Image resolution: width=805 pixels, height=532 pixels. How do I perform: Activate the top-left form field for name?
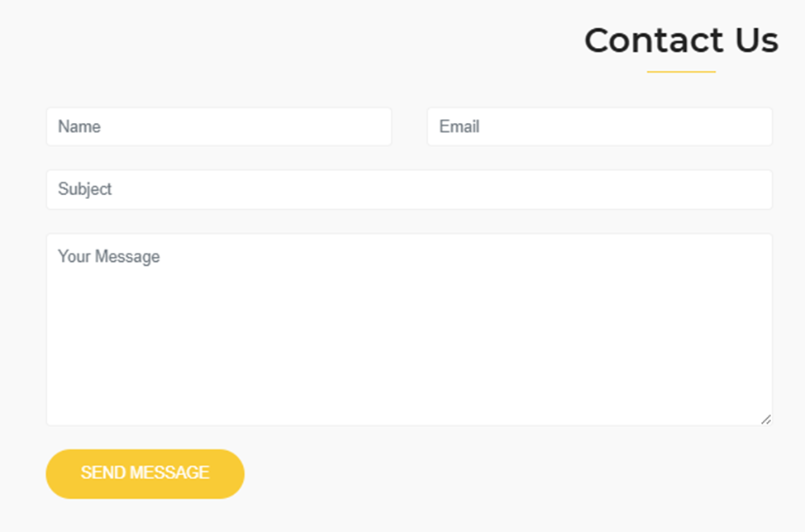point(219,126)
